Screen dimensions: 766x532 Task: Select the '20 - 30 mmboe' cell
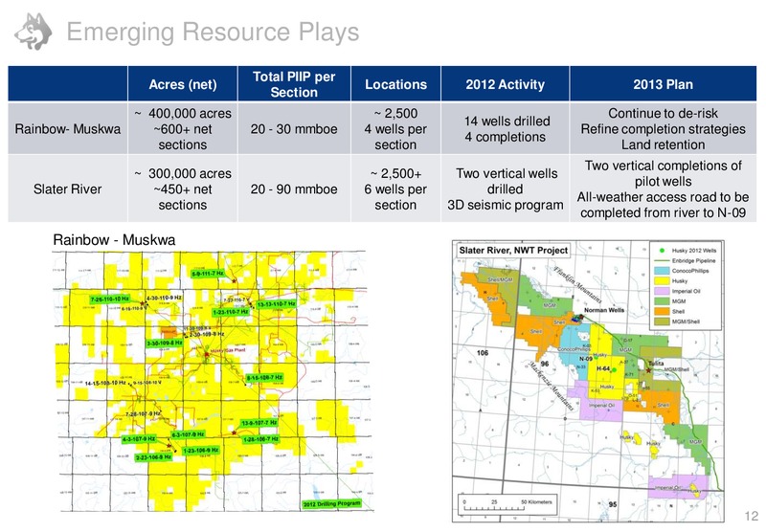(294, 129)
